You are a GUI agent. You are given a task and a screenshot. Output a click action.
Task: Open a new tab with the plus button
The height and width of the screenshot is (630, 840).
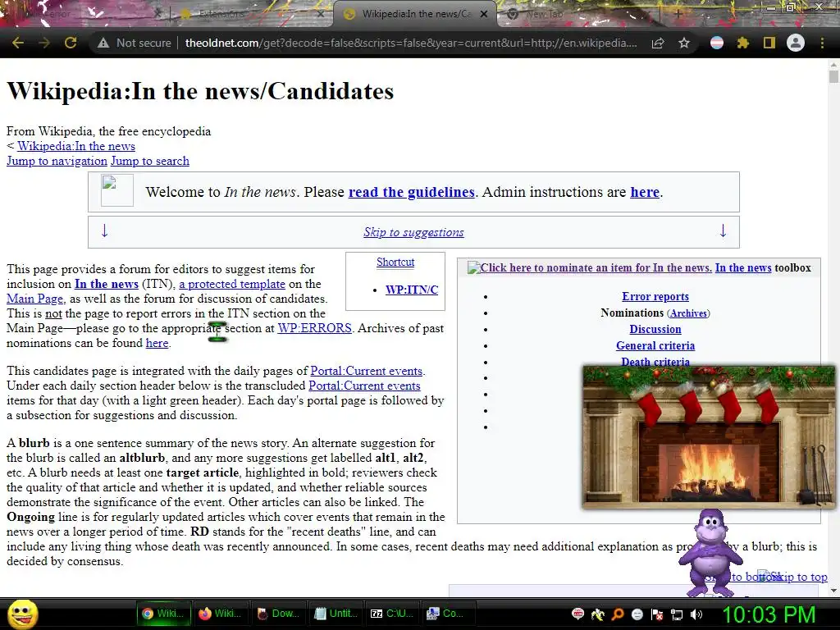[678, 14]
